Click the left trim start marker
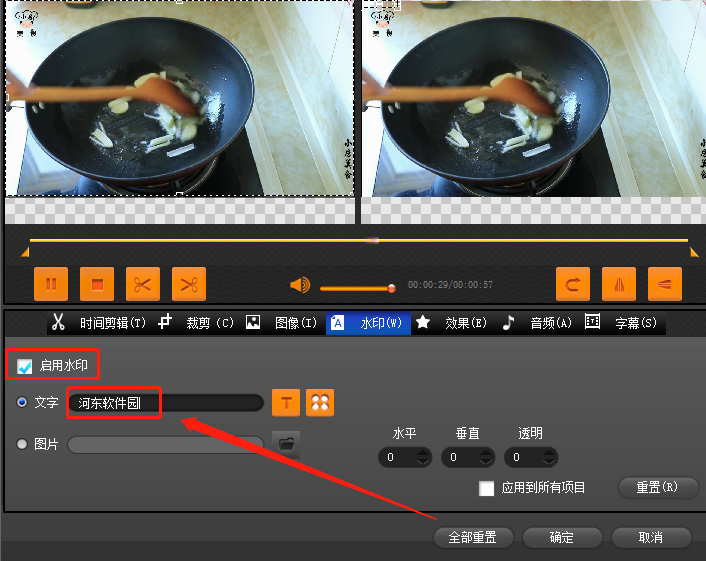706x561 pixels. pos(25,252)
